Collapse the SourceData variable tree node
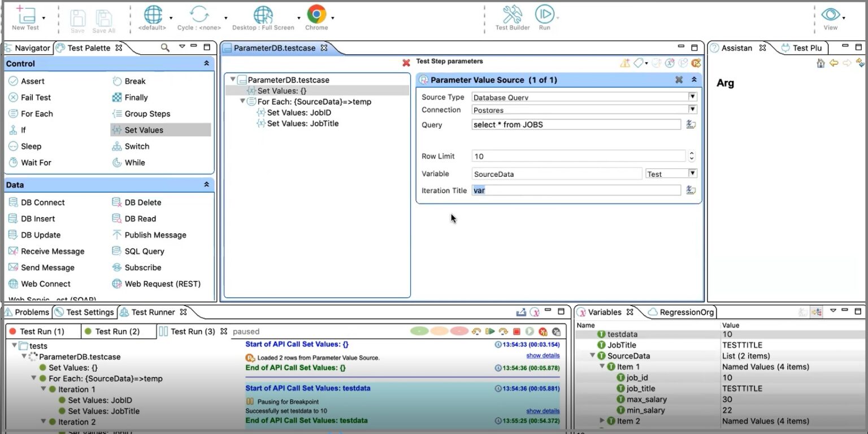 click(592, 355)
